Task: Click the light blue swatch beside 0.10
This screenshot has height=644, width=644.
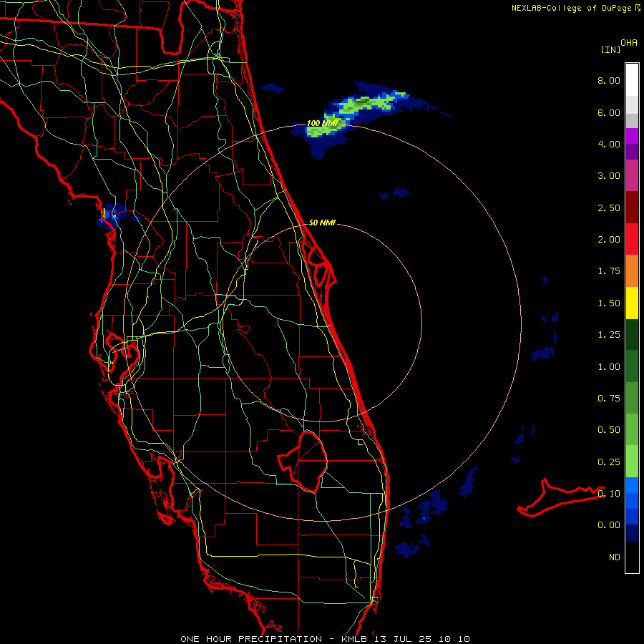Action: tap(632, 485)
